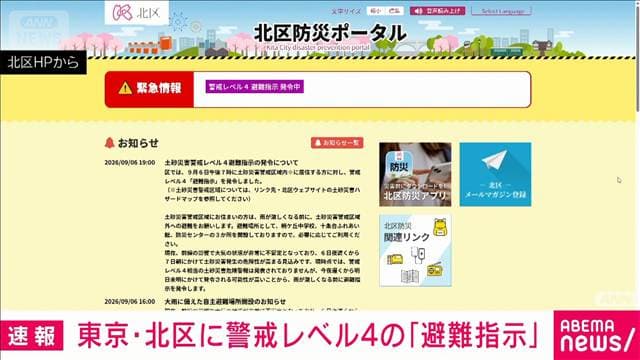Open the 警戒レベル4 避難指示 発令中 banner
This screenshot has height=360, width=640.
[x=255, y=87]
